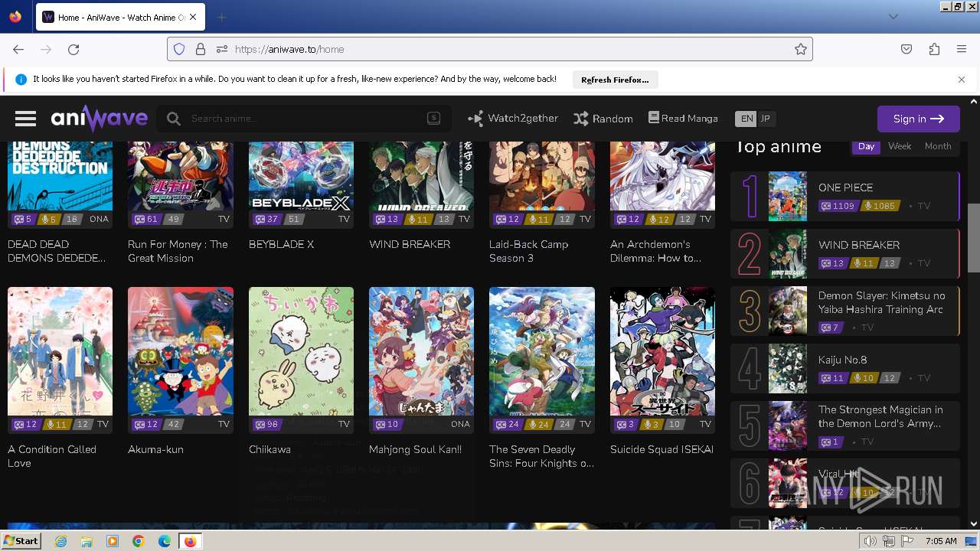
Task: Open An Archdemon's Dilemma title
Action: (x=655, y=251)
